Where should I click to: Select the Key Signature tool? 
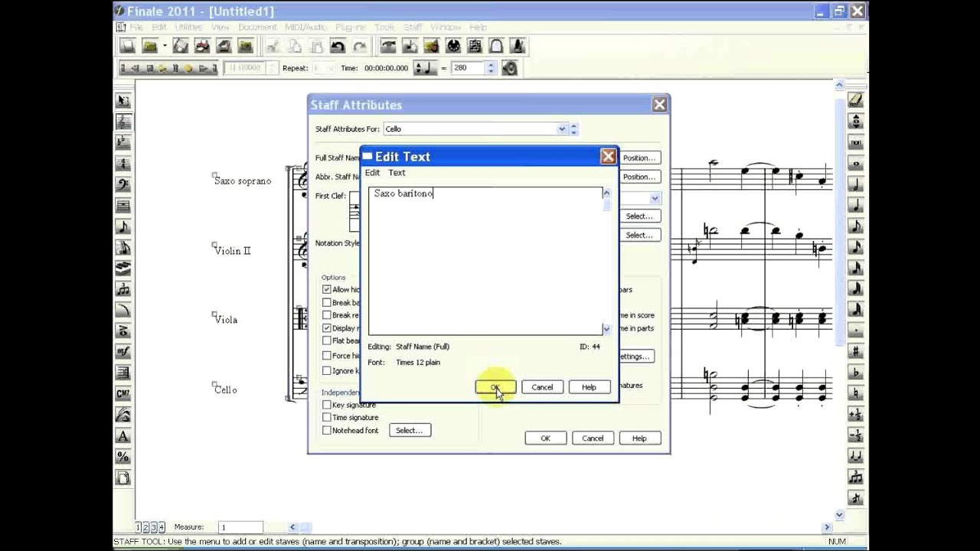click(122, 142)
